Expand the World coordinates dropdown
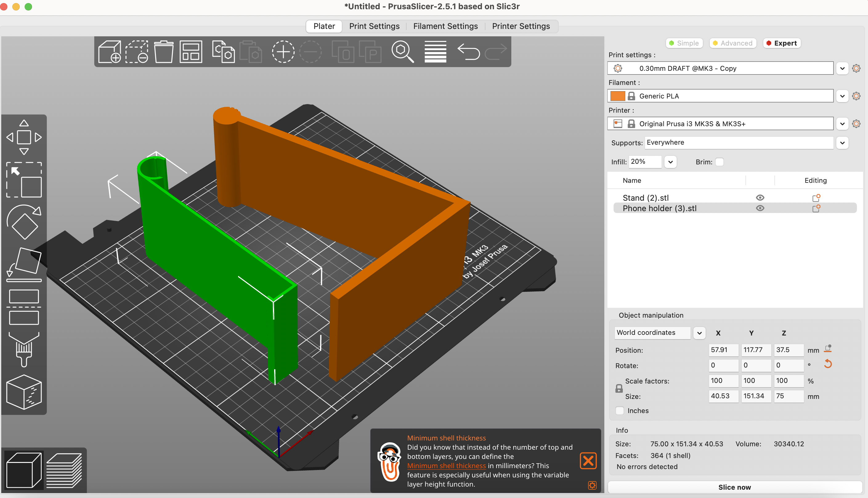Image resolution: width=868 pixels, height=498 pixels. point(699,333)
